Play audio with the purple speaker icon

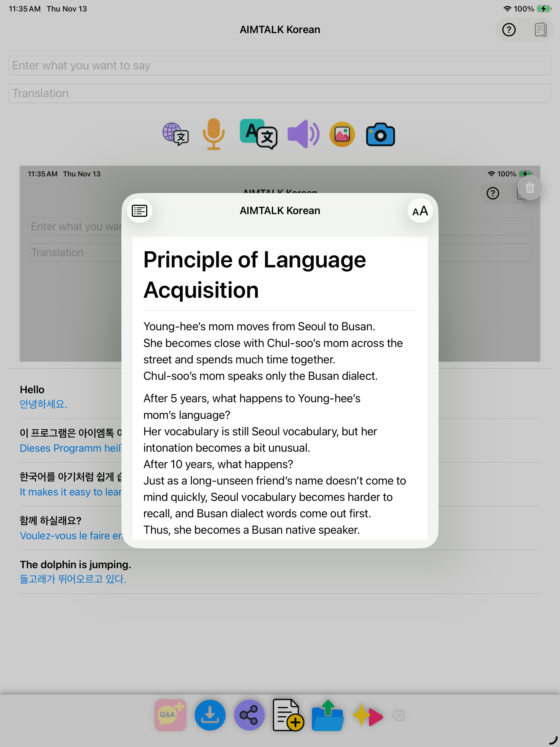[303, 134]
